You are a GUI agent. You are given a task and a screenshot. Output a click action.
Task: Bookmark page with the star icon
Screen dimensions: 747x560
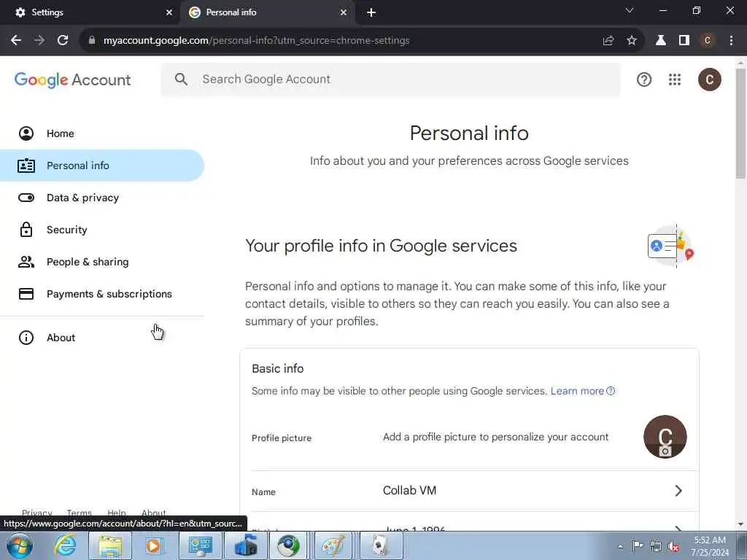[x=631, y=41]
